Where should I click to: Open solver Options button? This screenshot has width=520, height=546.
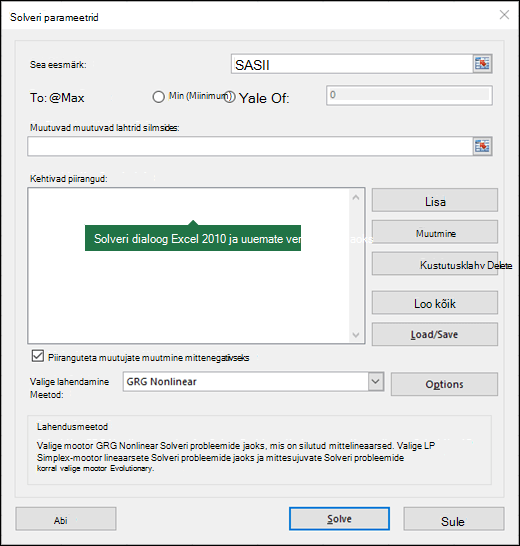(444, 384)
